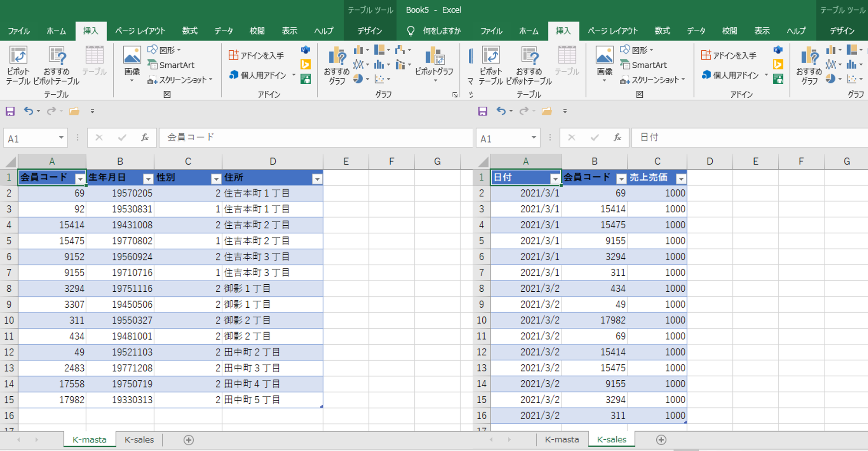Switch to the K-sales sheet tab in the left window
868x451 pixels.
139,440
